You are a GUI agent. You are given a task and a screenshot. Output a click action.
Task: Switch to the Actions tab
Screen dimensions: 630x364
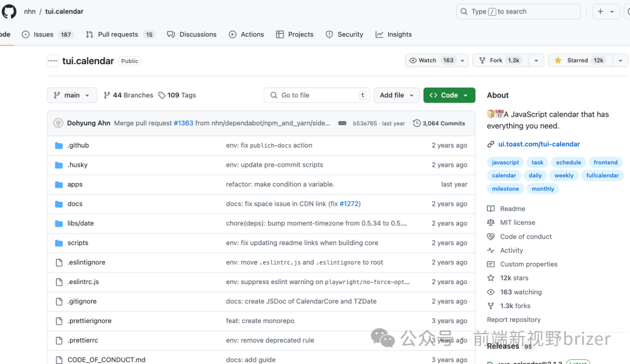246,34
